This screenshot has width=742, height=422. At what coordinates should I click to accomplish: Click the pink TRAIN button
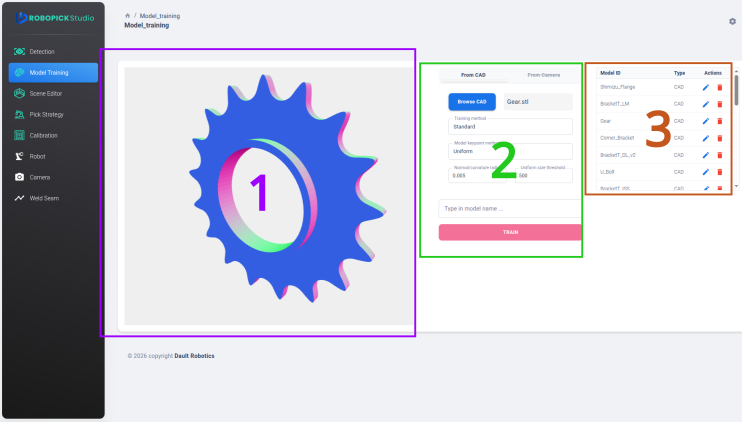[510, 232]
